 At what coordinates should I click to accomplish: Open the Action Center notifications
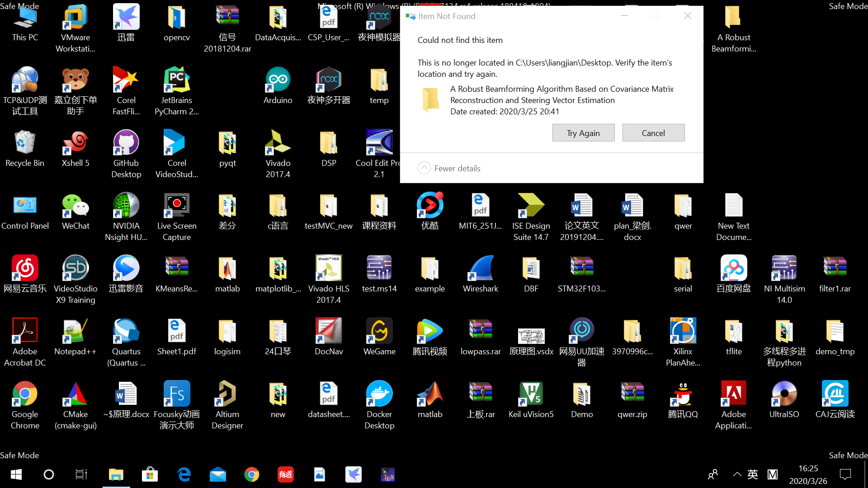tap(845, 474)
